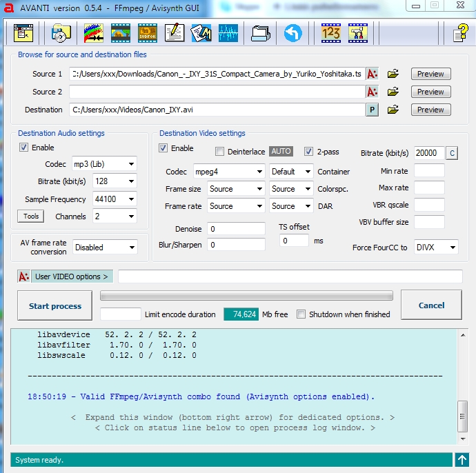Click the audio waveform icon

[x=228, y=33]
